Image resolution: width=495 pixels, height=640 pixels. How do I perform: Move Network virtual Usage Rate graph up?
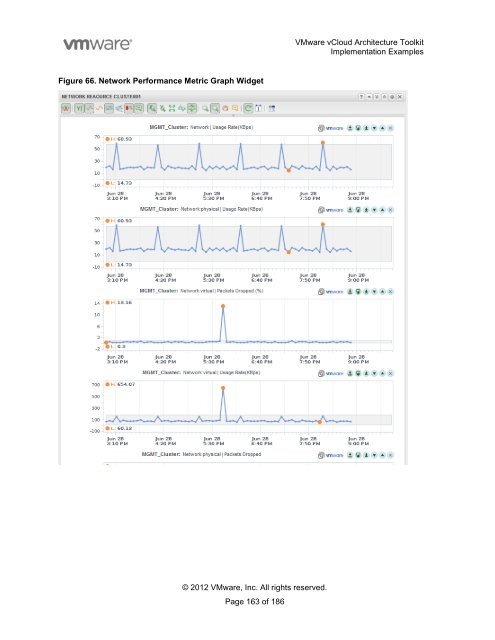(x=382, y=373)
